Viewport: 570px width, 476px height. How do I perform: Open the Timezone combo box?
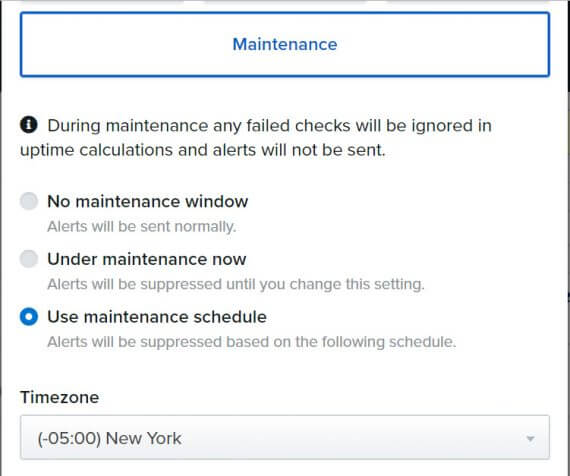click(x=285, y=437)
